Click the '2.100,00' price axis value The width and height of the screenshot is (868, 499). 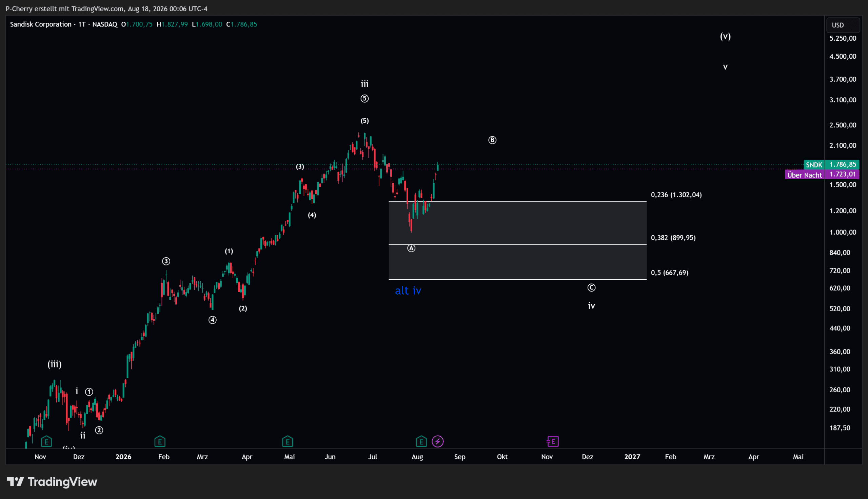click(843, 146)
